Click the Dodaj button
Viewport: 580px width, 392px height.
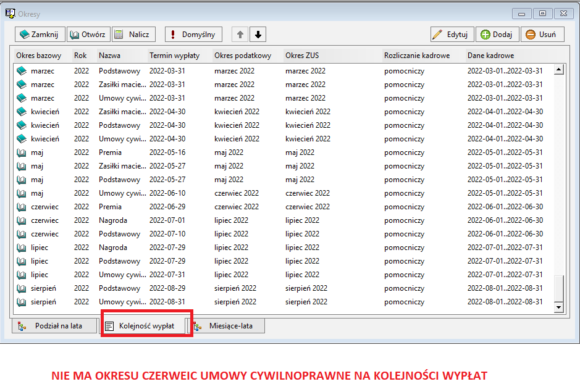[x=497, y=35]
